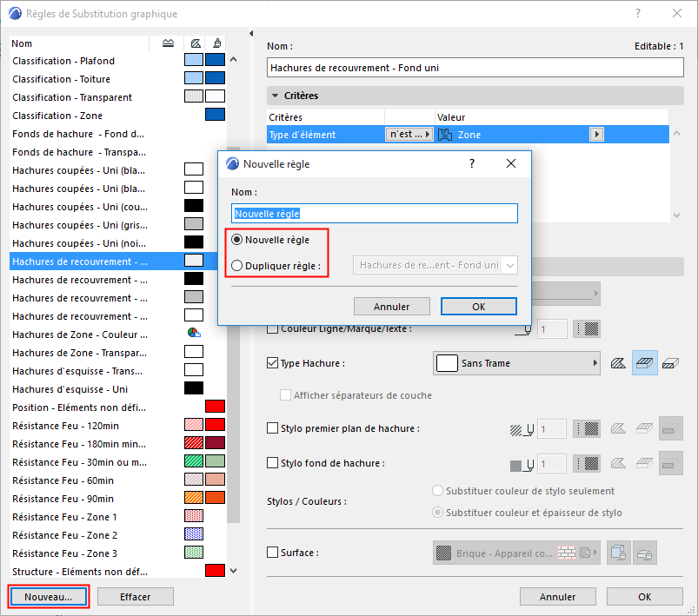The width and height of the screenshot is (698, 616).
Task: Click Classification - Plafond light blue fill swatch
Action: [x=194, y=60]
